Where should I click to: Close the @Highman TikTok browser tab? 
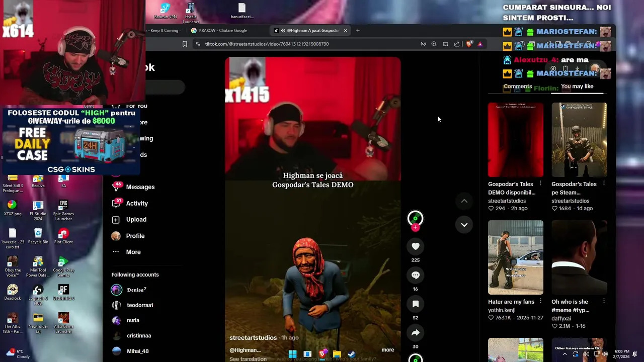coord(345,31)
